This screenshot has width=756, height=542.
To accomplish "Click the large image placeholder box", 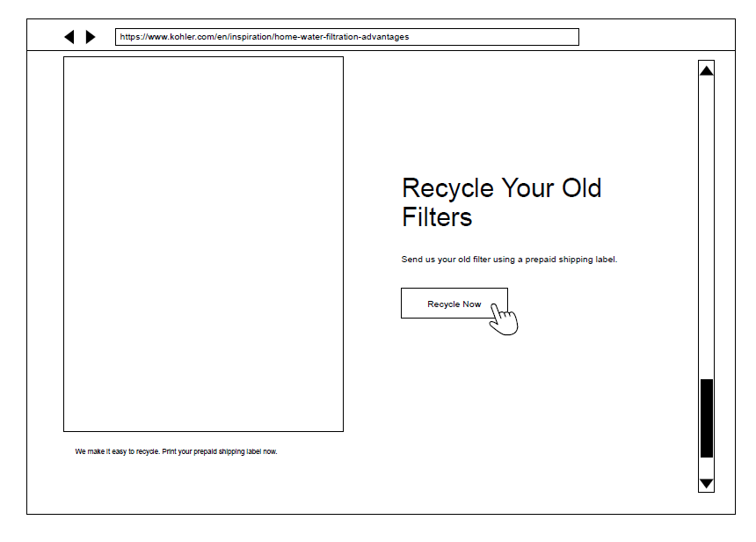I will [x=203, y=245].
